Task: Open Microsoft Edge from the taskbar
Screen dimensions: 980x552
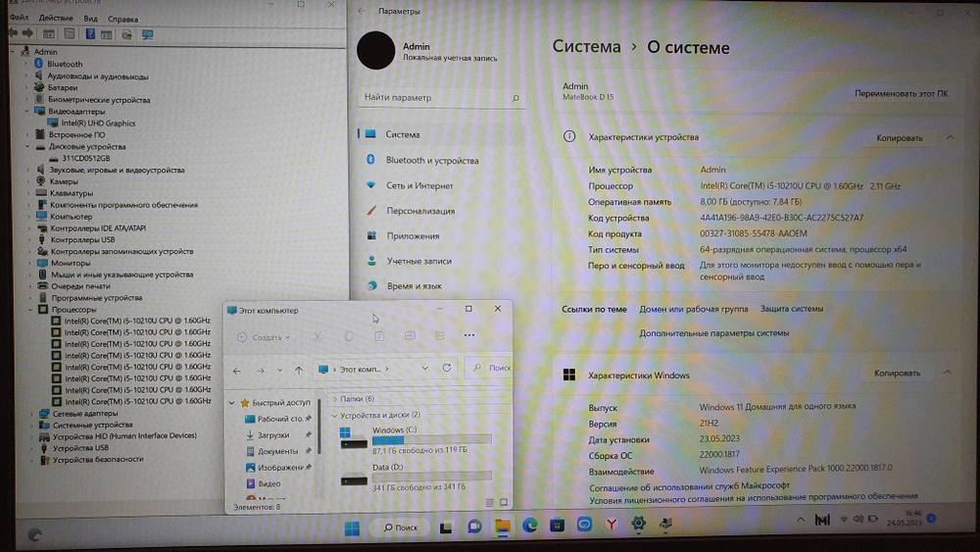Action: click(529, 526)
